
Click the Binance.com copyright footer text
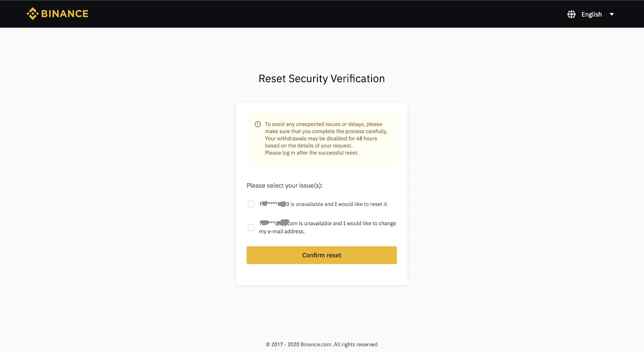[322, 345]
